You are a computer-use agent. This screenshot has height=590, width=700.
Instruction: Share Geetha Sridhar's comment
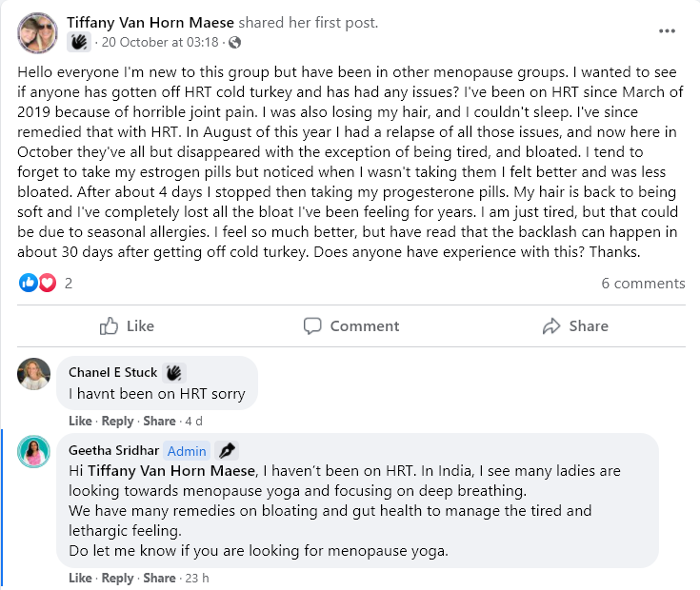pyautogui.click(x=159, y=578)
